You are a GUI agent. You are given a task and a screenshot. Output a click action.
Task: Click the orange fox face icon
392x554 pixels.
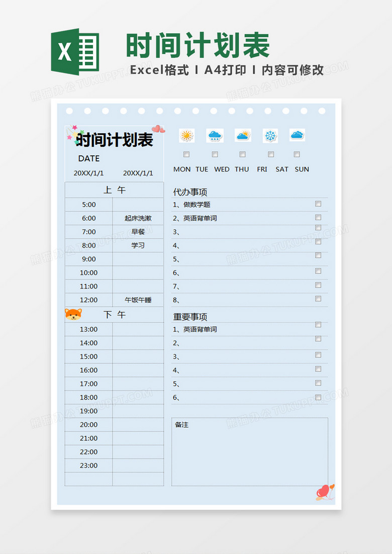click(73, 315)
